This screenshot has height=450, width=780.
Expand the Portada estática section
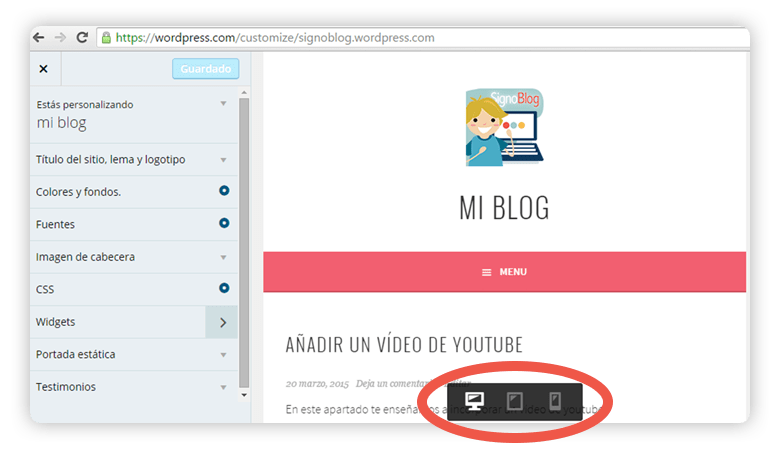click(133, 355)
